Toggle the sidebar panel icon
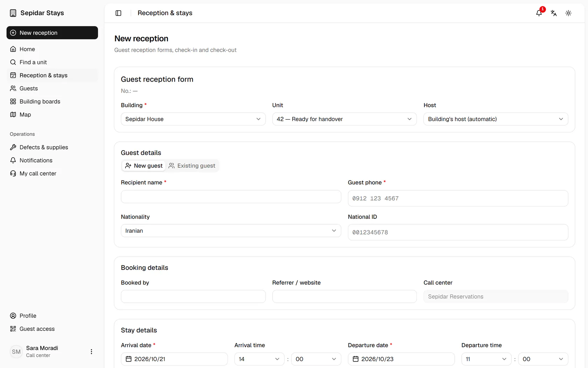588x368 pixels. click(118, 13)
